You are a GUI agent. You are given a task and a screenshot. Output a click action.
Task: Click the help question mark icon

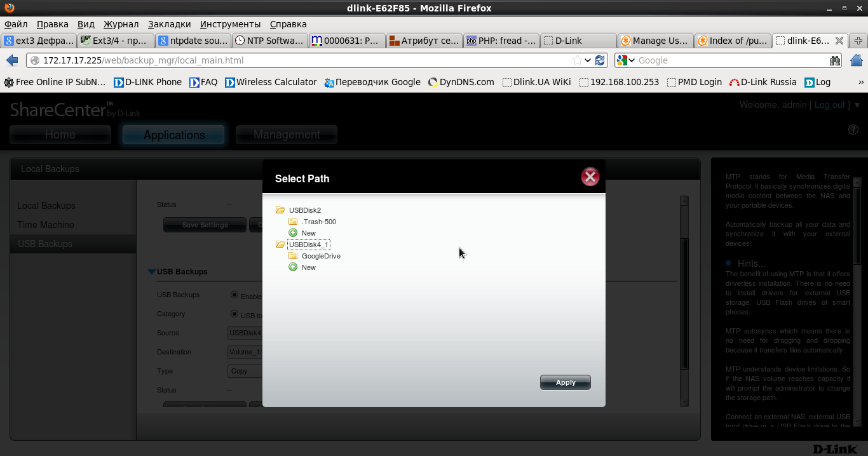click(853, 130)
